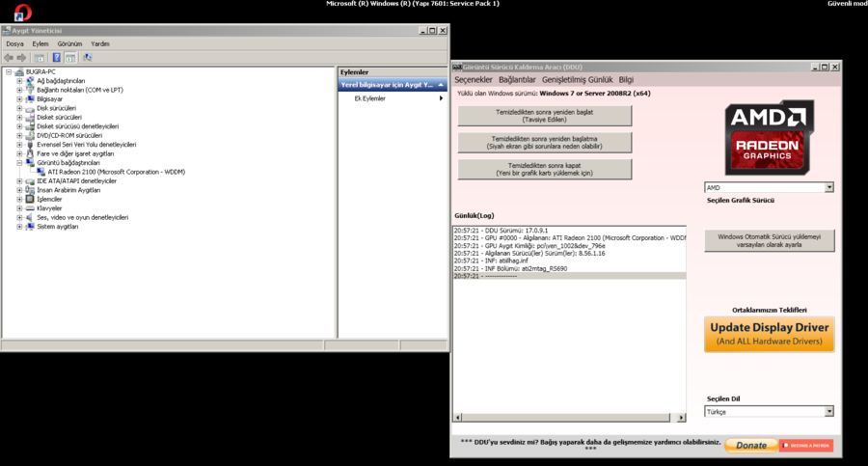The image size is (868, 466).
Task: Open the Yardım menu
Action: pos(100,43)
